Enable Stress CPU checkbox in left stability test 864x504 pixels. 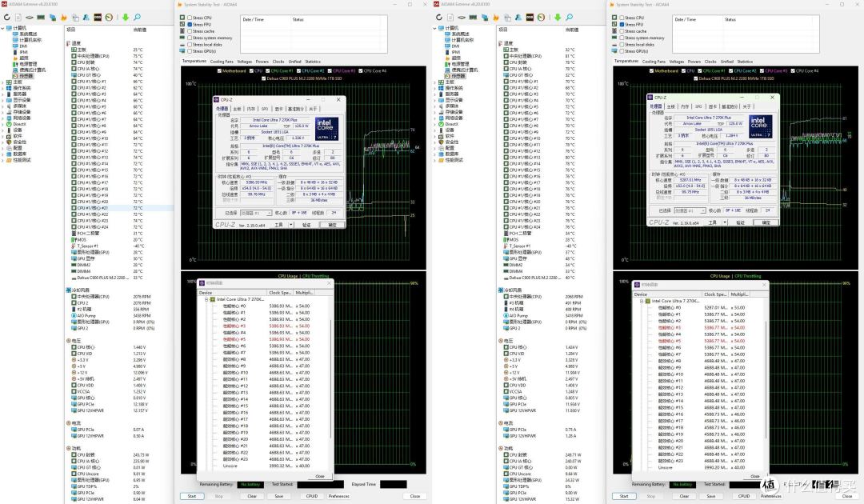(x=190, y=18)
